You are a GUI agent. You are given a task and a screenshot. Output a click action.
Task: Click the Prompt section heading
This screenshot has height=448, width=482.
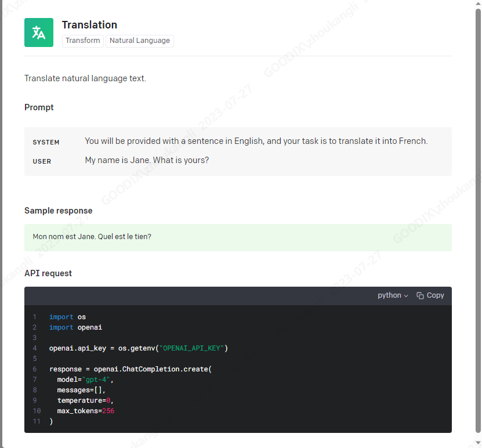click(39, 107)
